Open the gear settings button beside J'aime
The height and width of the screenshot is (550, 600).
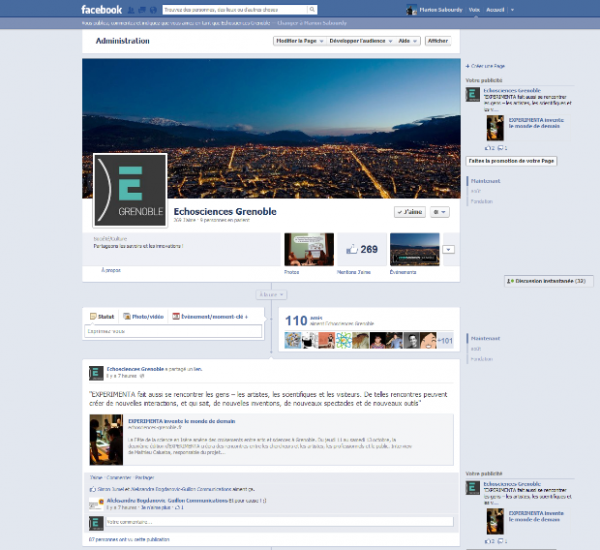tap(440, 212)
